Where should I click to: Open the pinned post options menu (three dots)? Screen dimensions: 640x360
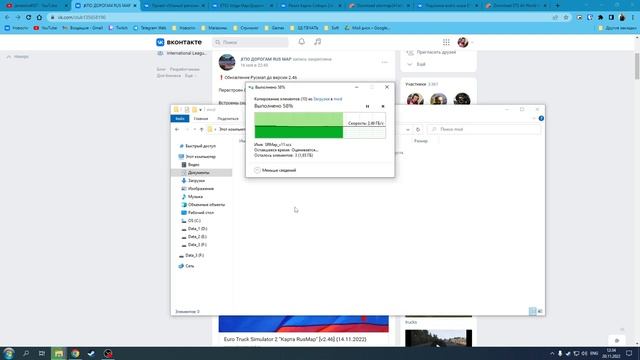coord(384,62)
